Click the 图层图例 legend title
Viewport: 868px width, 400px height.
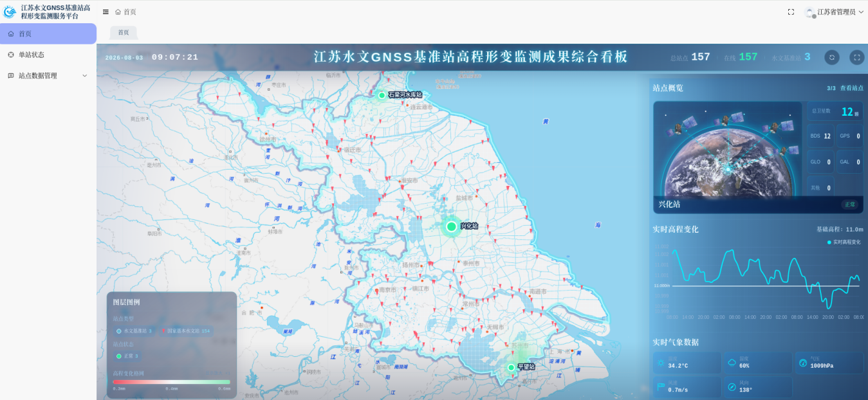(x=126, y=302)
